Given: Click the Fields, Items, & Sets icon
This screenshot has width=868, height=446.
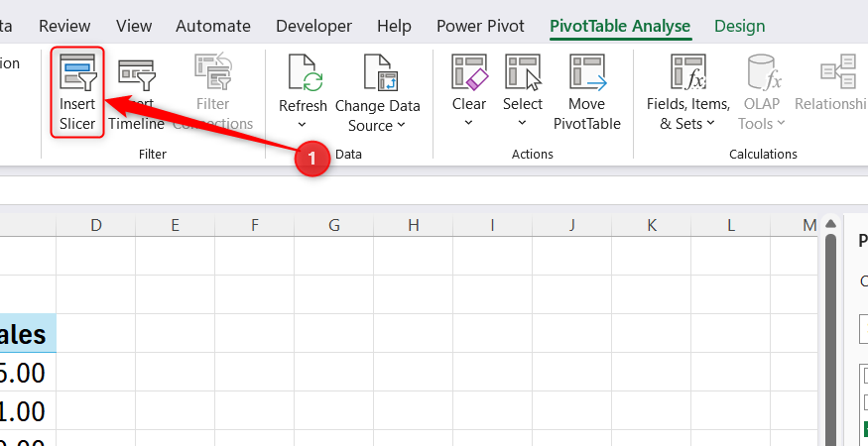Looking at the screenshot, I should (688, 72).
